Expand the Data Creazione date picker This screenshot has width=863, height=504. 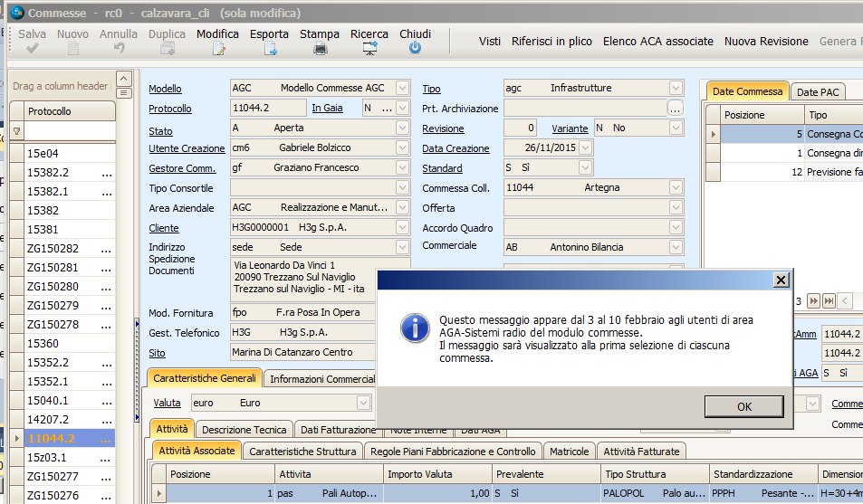[585, 148]
